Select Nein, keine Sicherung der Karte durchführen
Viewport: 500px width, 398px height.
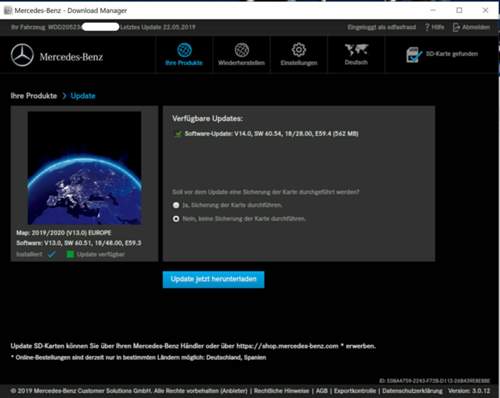[x=176, y=219]
